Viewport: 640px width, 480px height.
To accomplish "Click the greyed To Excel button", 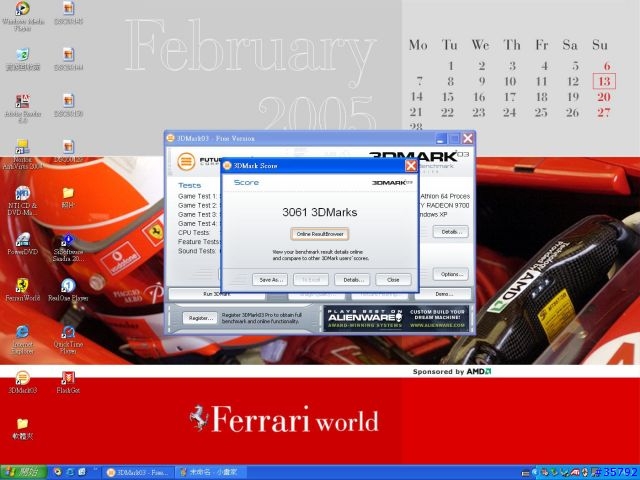I will click(311, 280).
